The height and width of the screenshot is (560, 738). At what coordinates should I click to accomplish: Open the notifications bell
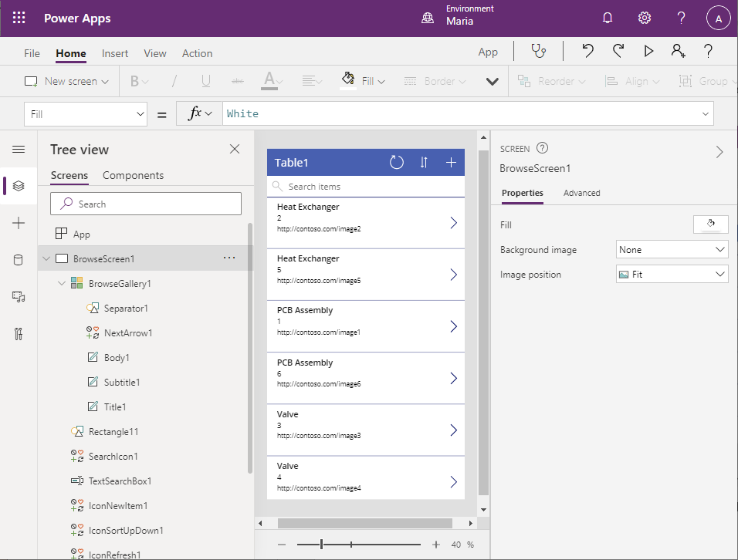click(x=608, y=18)
